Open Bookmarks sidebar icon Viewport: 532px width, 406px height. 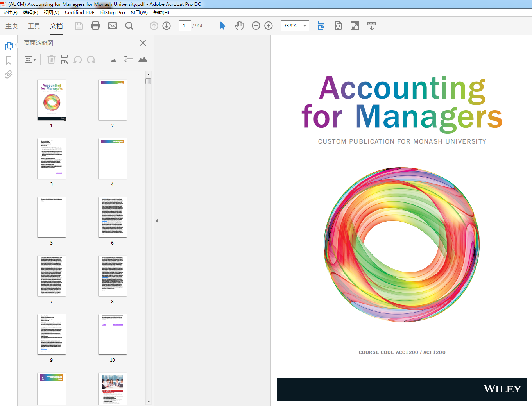pyautogui.click(x=9, y=61)
